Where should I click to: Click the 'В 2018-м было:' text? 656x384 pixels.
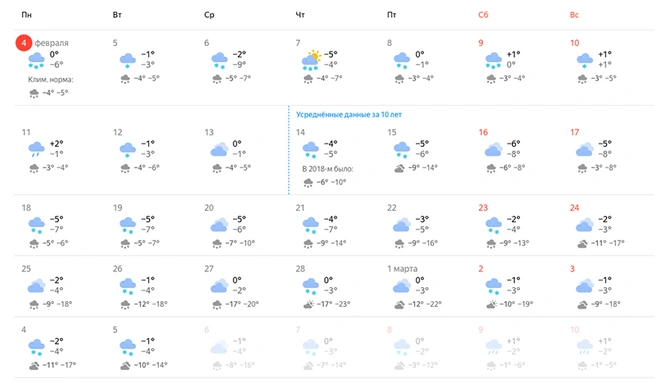328,169
